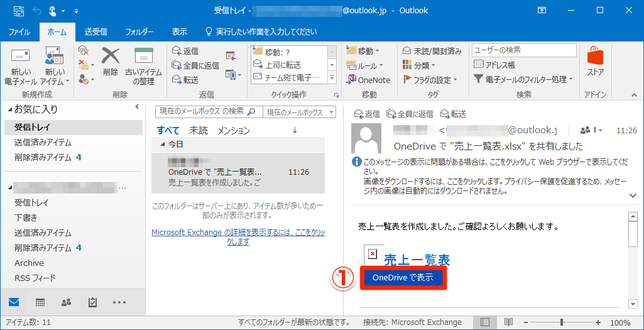Screen dimensions: 644x330
Task: Open the ルール rules dropdown
Action: pyautogui.click(x=364, y=65)
